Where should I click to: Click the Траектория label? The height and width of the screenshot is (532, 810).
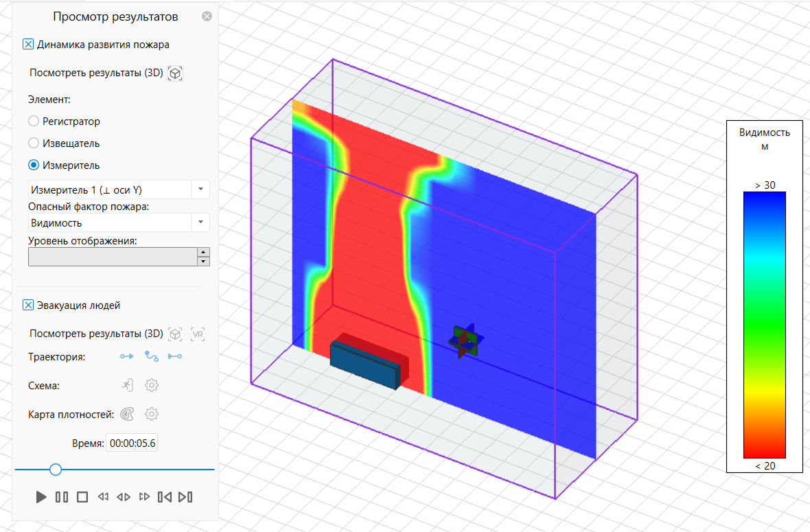click(x=57, y=357)
